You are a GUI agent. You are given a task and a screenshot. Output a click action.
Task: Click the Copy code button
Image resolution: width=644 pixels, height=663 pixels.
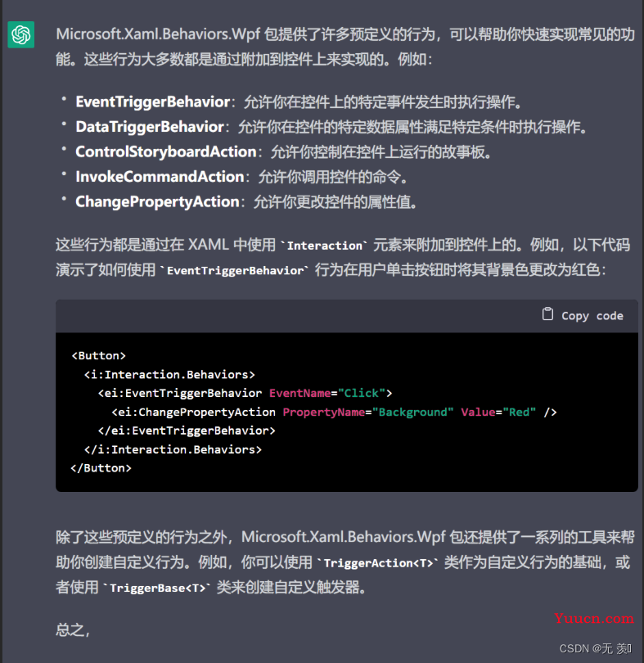583,315
